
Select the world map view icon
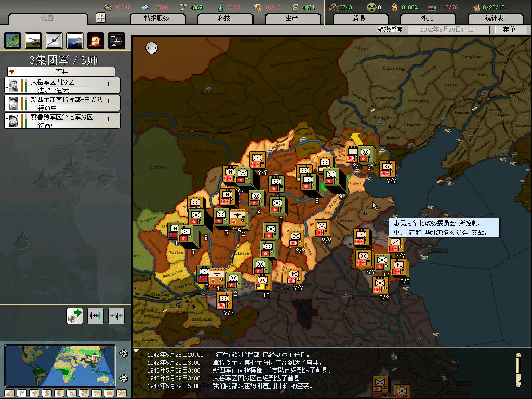(x=13, y=40)
